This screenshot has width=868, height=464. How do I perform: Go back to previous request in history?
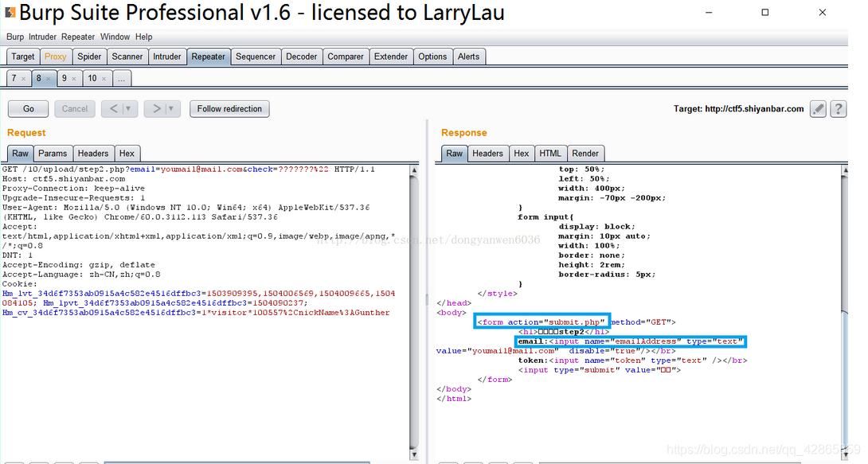pyautogui.click(x=113, y=109)
